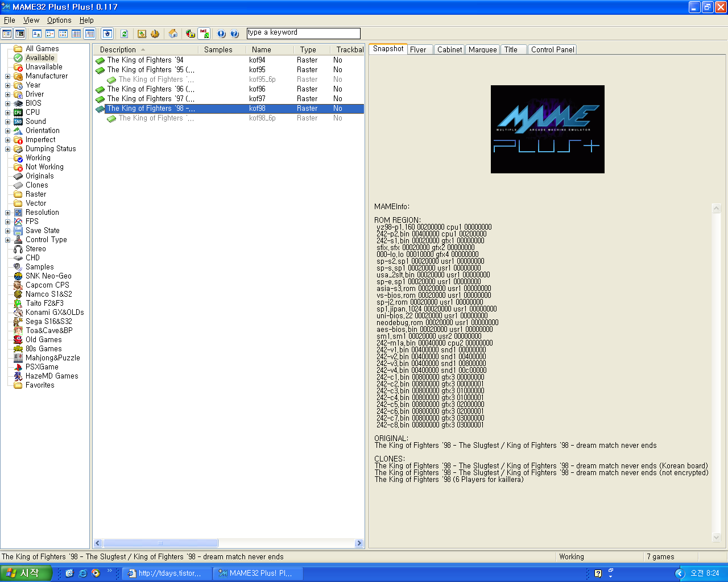This screenshot has width=728, height=582.
Task: Sort games by Samples column
Action: (221, 49)
